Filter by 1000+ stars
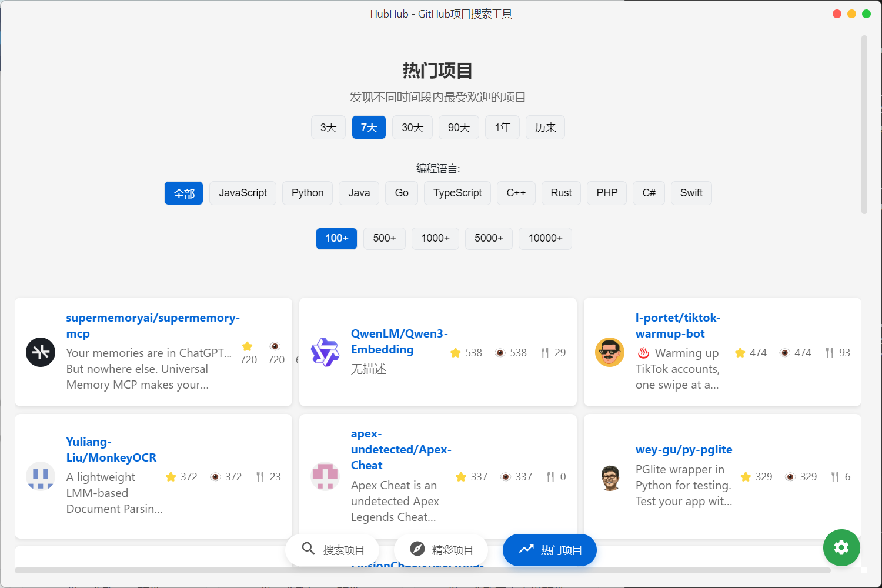This screenshot has width=882, height=588. coord(435,238)
